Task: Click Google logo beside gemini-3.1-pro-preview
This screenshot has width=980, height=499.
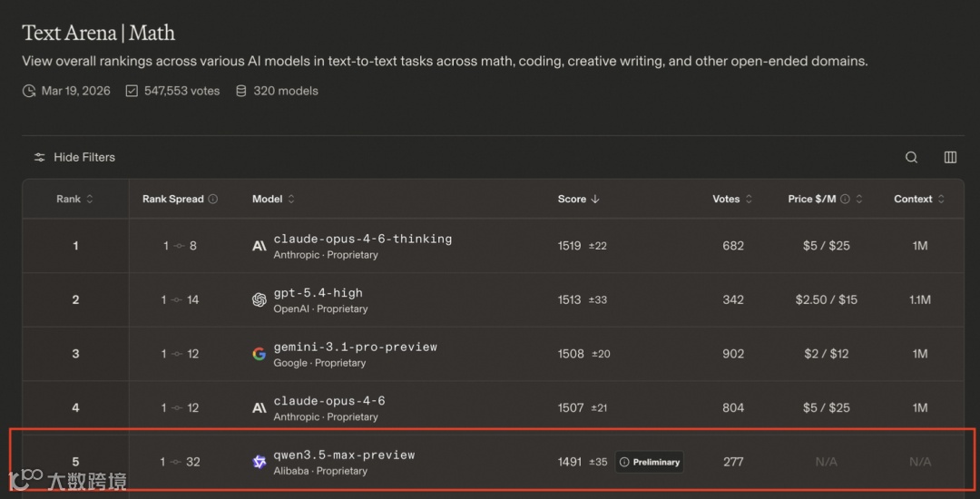Action: (260, 354)
